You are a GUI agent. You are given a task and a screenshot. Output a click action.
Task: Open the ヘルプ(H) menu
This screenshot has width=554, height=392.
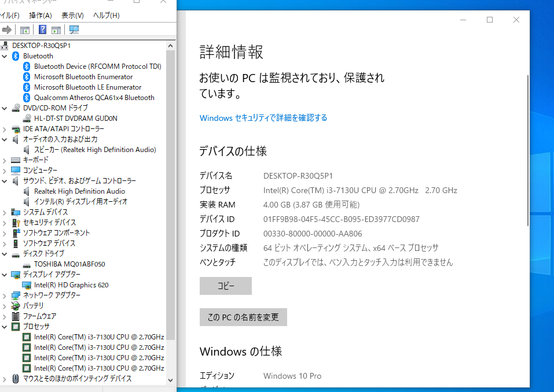click(107, 16)
